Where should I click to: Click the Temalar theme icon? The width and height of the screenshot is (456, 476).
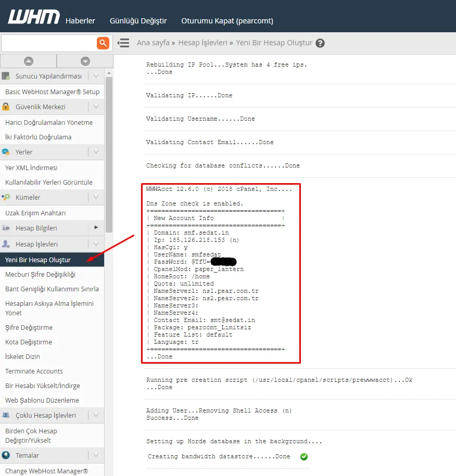coord(6,455)
